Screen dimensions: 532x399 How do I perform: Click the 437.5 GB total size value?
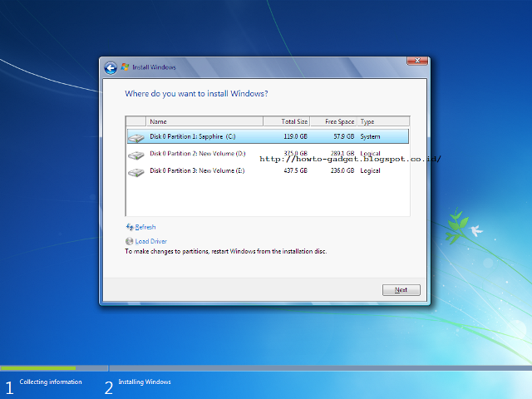click(296, 170)
